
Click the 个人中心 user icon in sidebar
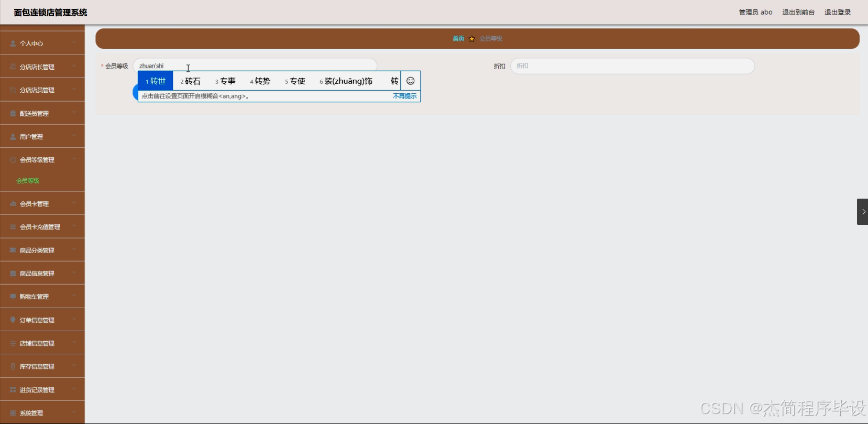pyautogui.click(x=13, y=44)
